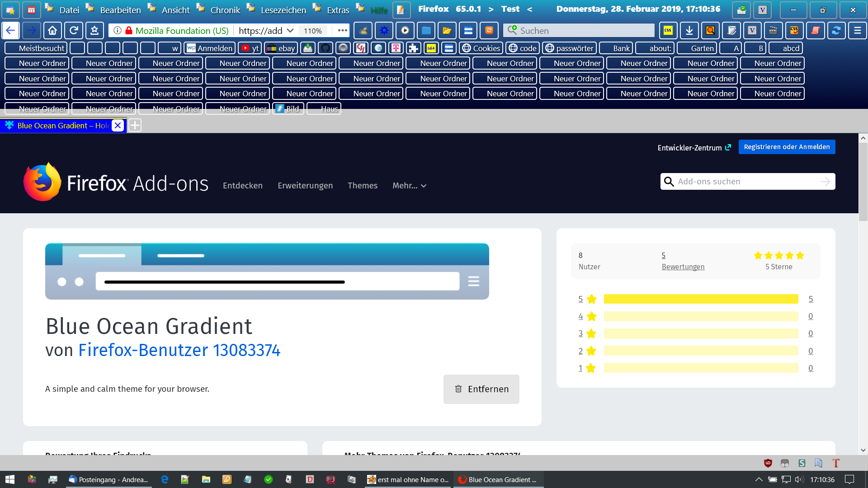Reload the current page
The image size is (868, 488).
pos(74,31)
